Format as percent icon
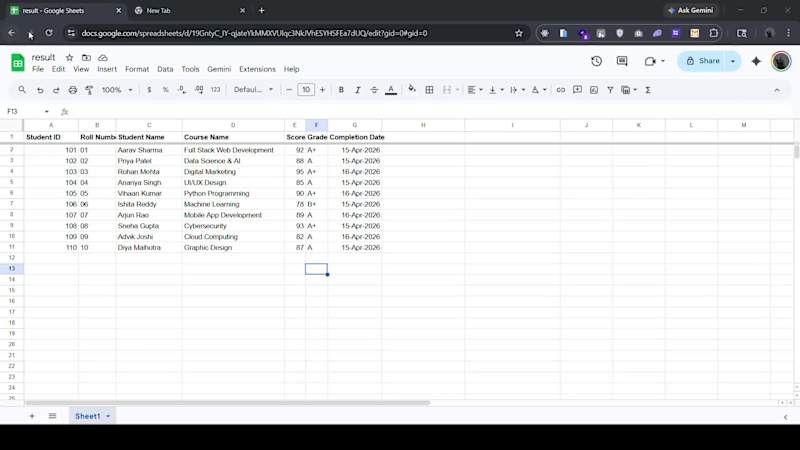The height and width of the screenshot is (450, 800). [165, 90]
